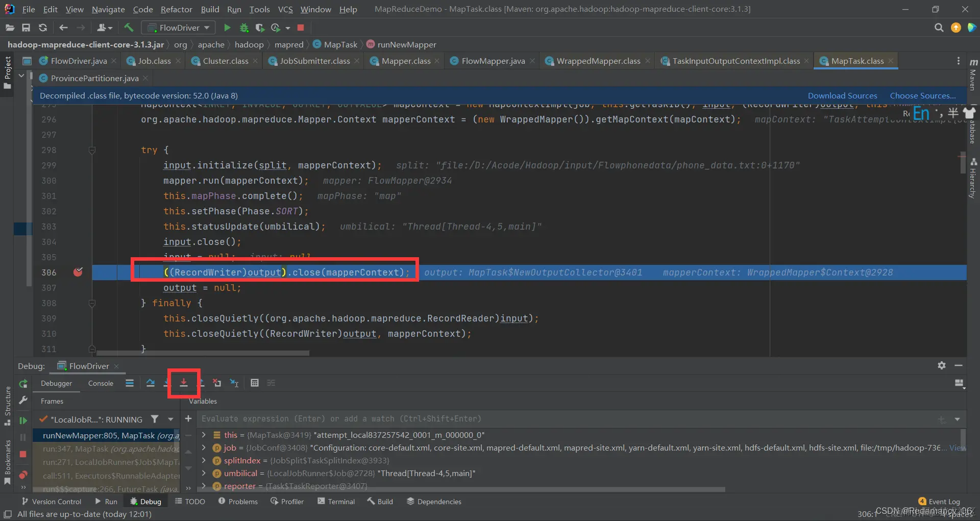Screen dimensions: 980x521
Task: Expand the 'this' variable node
Action: pos(204,435)
